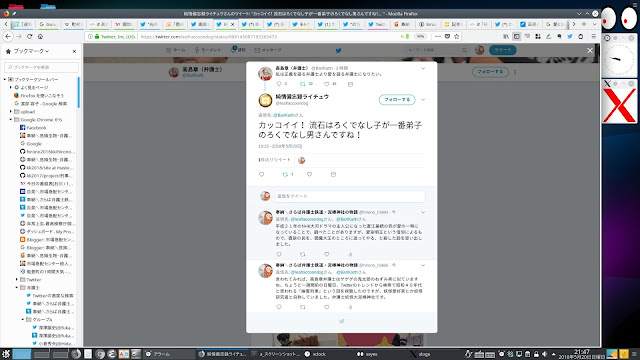Open the ホーム item in the Twitter navigation
This screenshot has height=360, width=640.
[176, 50]
